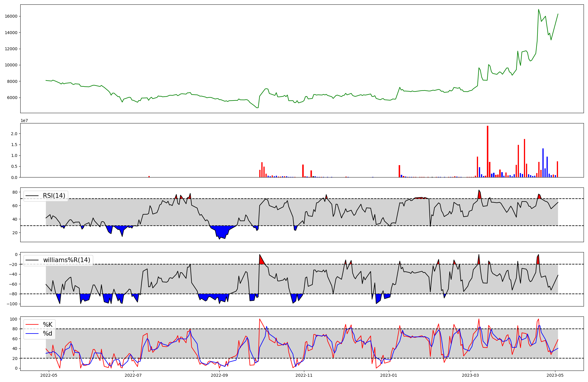The width and height of the screenshot is (588, 382).
Task: Click the -100 tick on Williams %R axis
Action: 12,304
